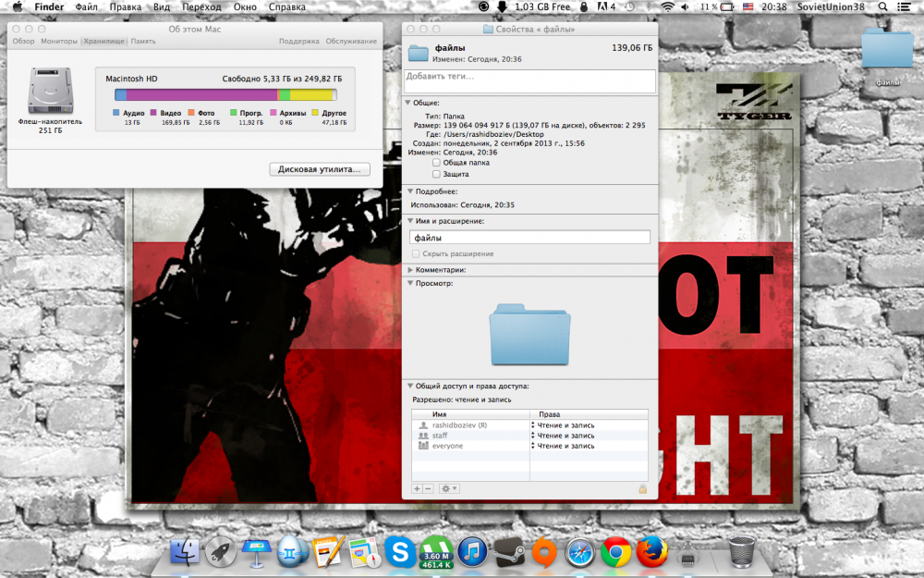This screenshot has height=578, width=924.
Task: Open the gear action menu under permissions
Action: (x=449, y=489)
